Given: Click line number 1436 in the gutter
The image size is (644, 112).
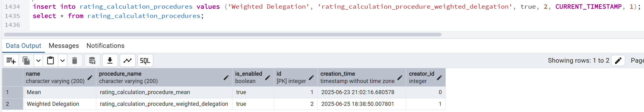Looking at the screenshot, I should tap(12, 25).
